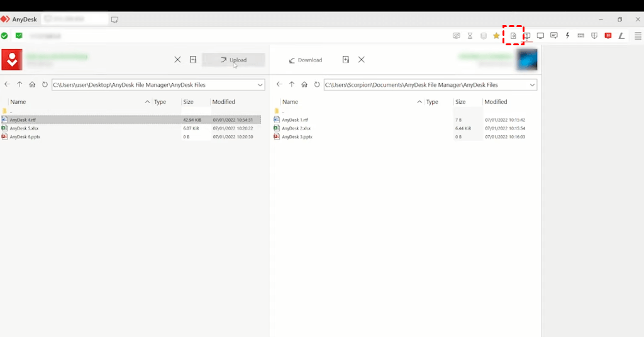The width and height of the screenshot is (644, 337).
Task: Select parent folder '..' in local pane
Action: pyautogui.click(x=131, y=111)
